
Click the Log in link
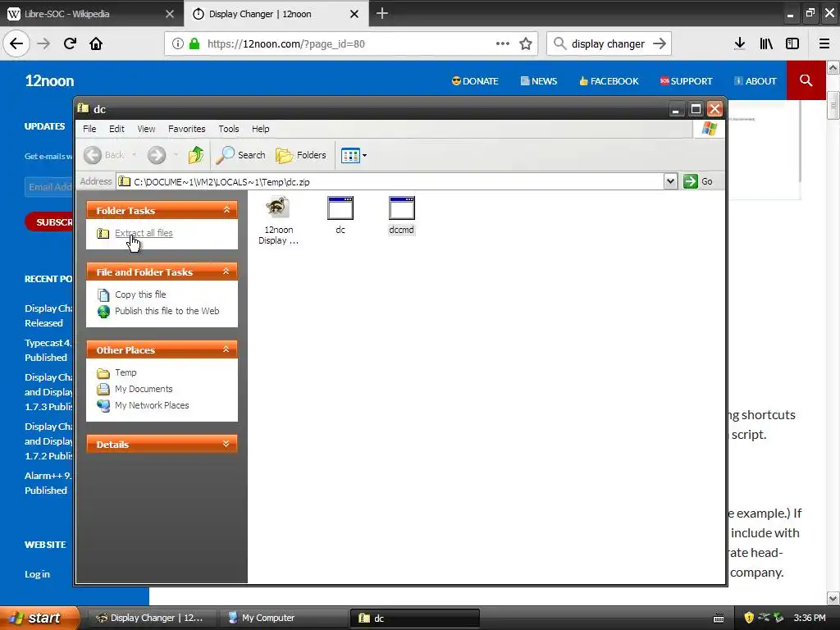coord(37,573)
